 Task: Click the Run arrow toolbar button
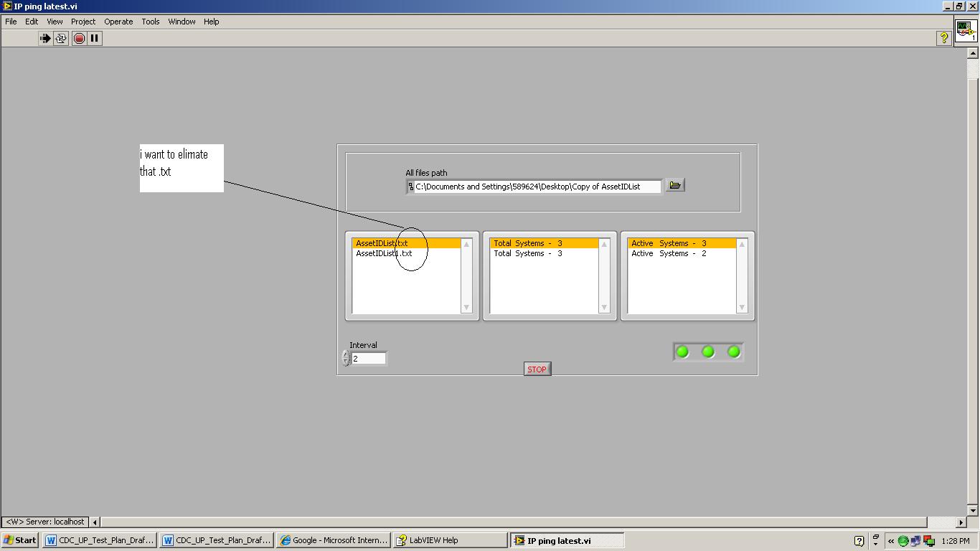(45, 38)
